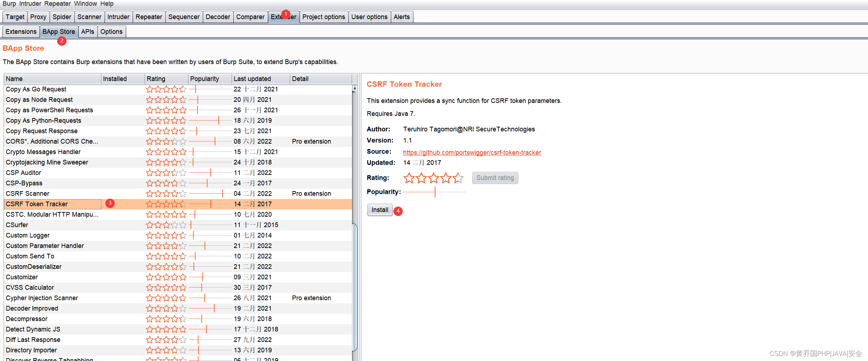
Task: Sort list by Popularity column header
Action: pos(210,79)
